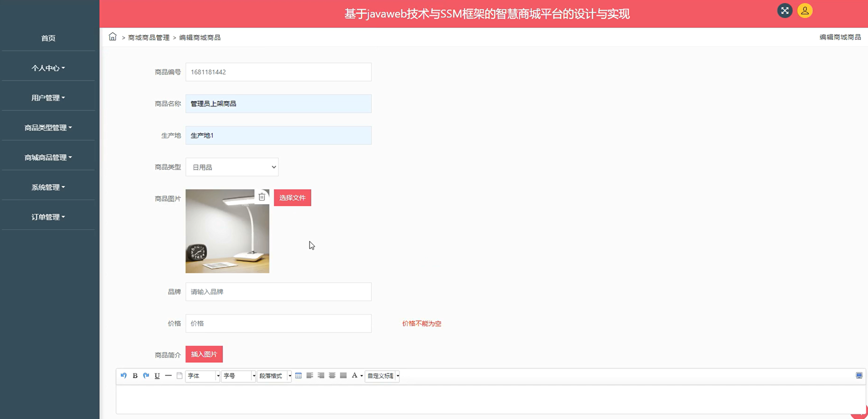This screenshot has width=868, height=419.
Task: Click the home icon in breadcrumb
Action: pyautogui.click(x=113, y=37)
